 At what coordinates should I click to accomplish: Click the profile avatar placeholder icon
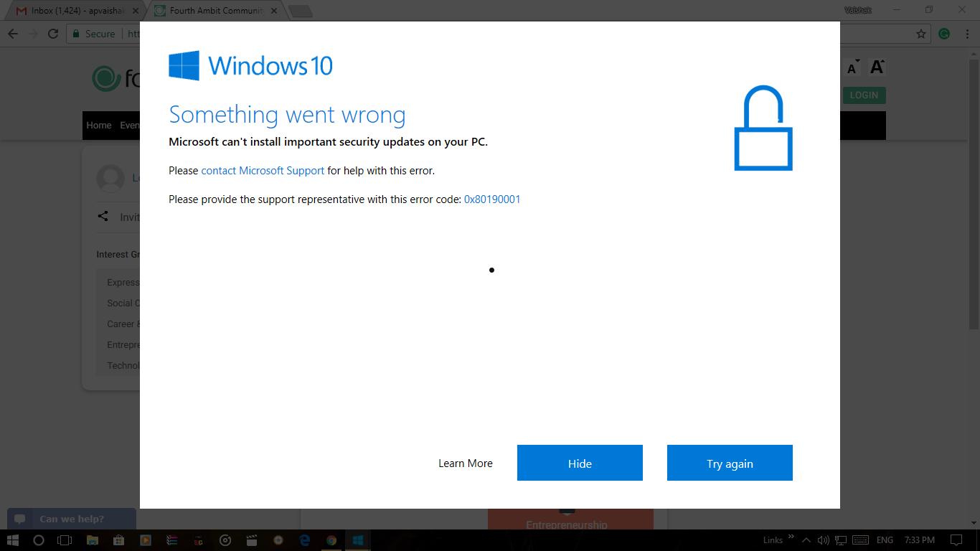tap(110, 178)
